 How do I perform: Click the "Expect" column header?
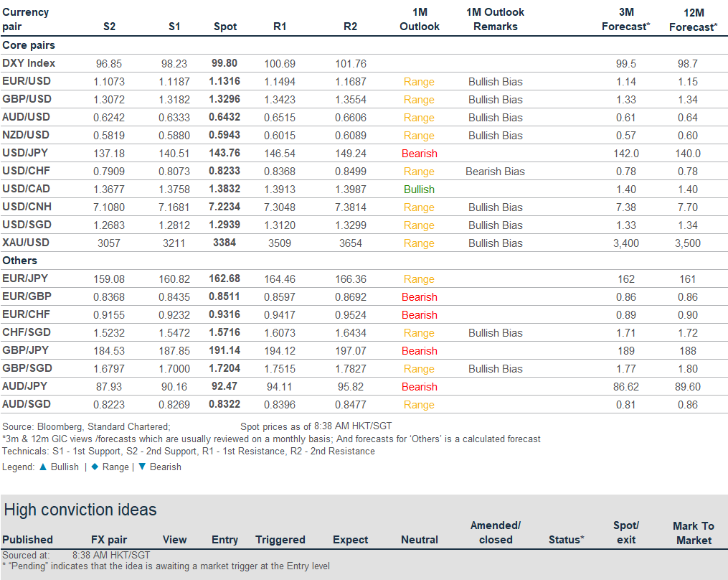coord(351,540)
